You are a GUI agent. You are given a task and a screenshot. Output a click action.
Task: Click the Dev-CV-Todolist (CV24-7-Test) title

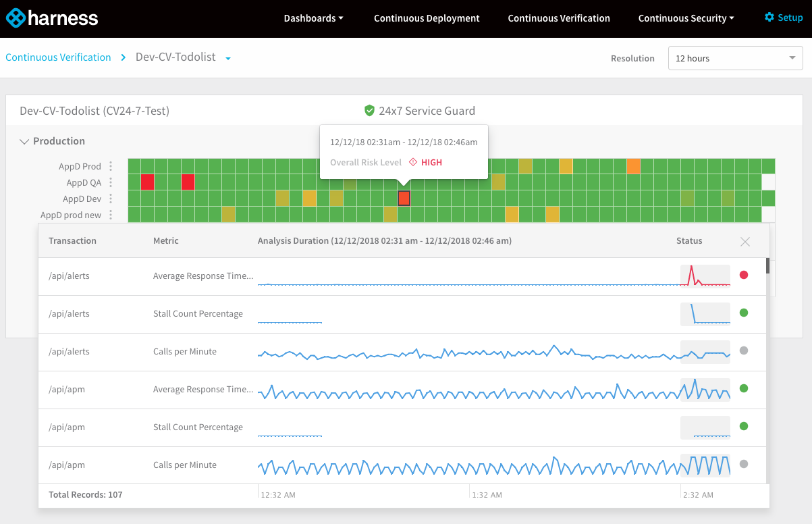pos(94,111)
